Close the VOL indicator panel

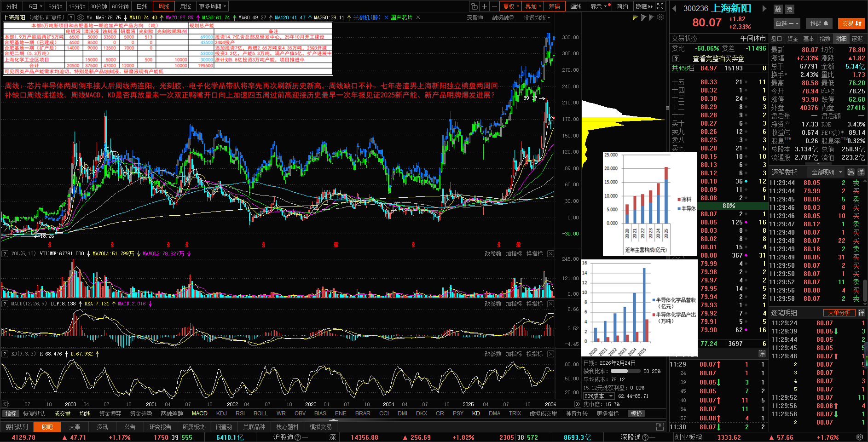[x=550, y=253]
